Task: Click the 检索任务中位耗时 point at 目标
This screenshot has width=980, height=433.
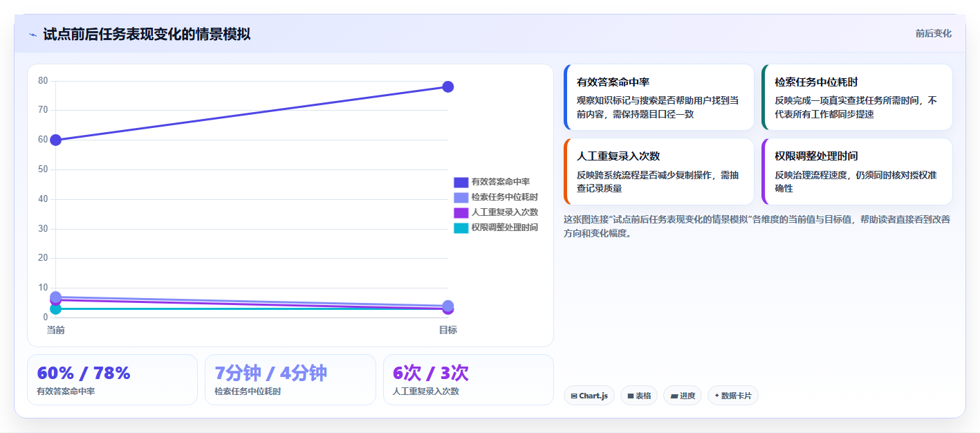Action: [447, 305]
